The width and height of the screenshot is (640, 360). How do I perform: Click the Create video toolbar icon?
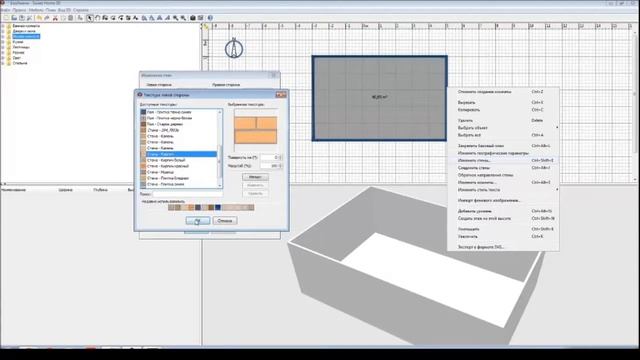tap(200, 18)
